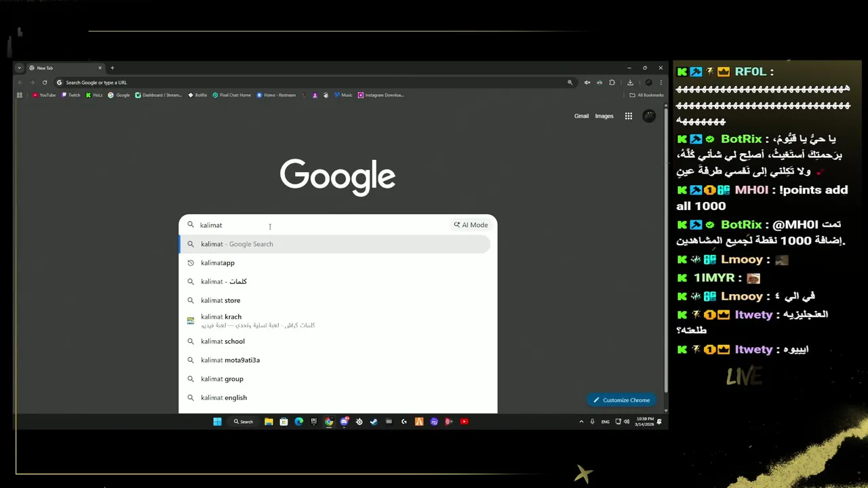Select the 'kalimat english' suggestion
Image resolution: width=868 pixels, height=488 pixels.
(334, 398)
